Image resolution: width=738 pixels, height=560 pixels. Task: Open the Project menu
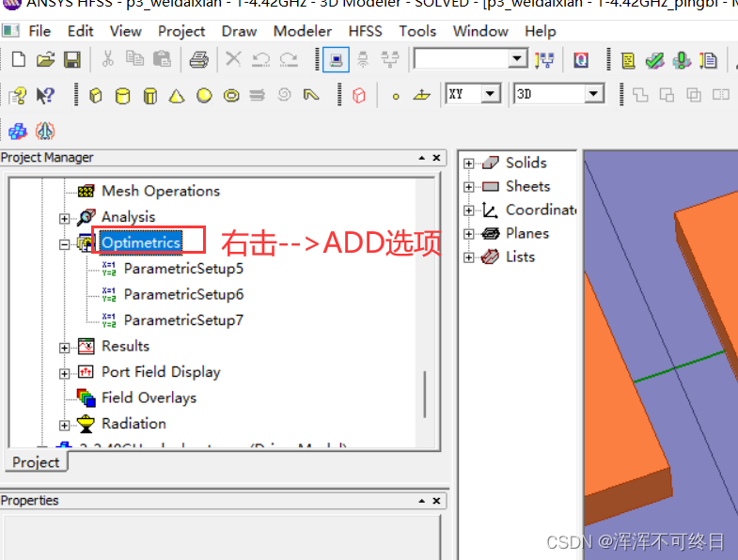pyautogui.click(x=181, y=31)
